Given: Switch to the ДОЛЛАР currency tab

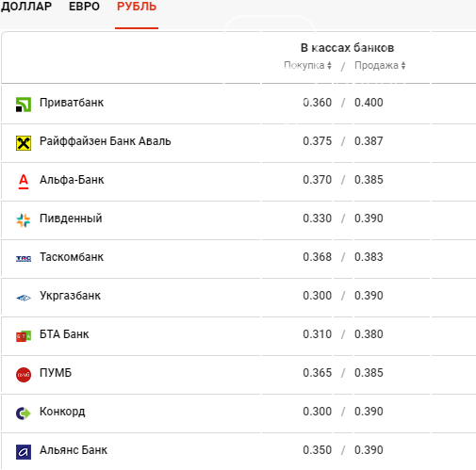Looking at the screenshot, I should pyautogui.click(x=26, y=7).
